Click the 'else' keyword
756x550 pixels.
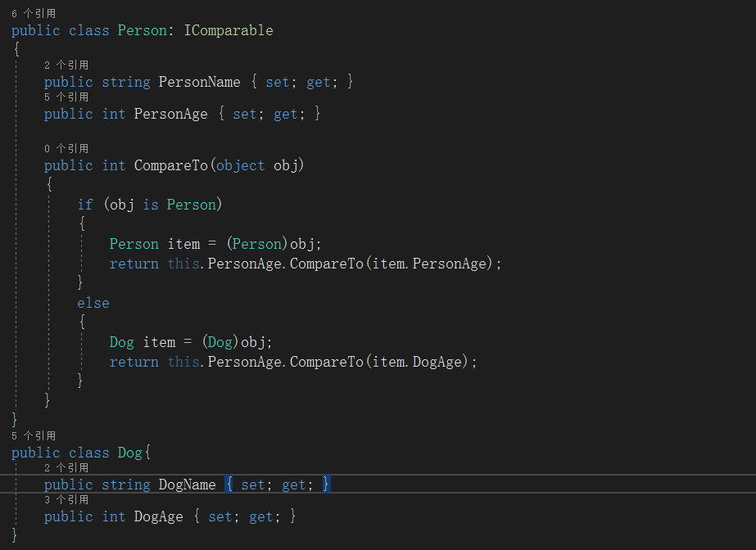point(93,303)
